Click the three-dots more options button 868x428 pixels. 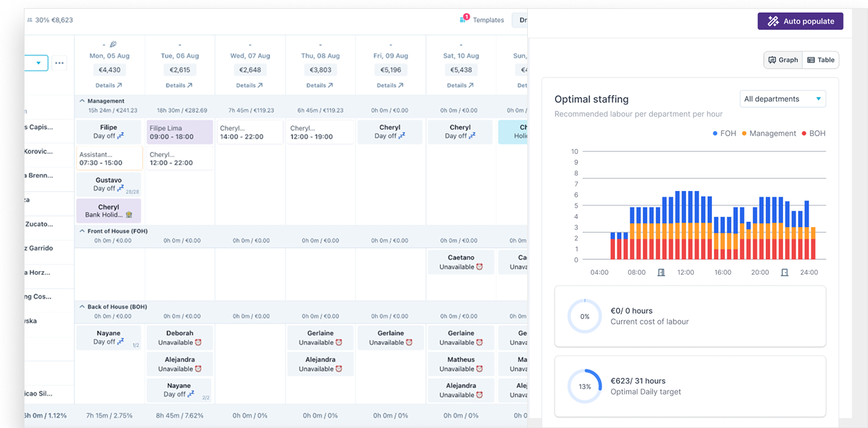click(59, 63)
